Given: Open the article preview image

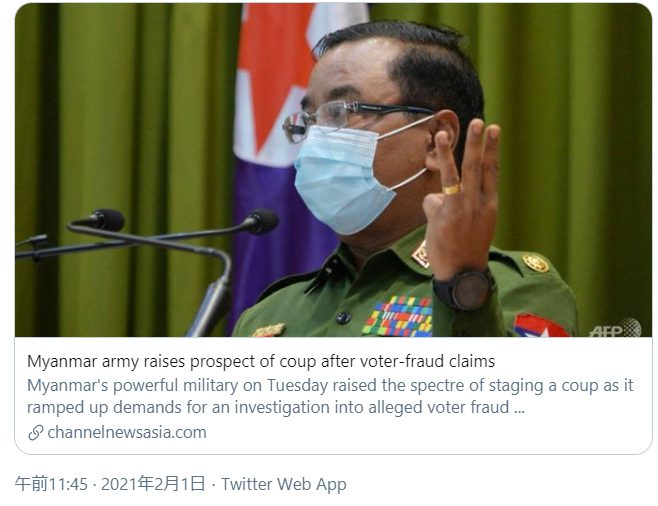Looking at the screenshot, I should pyautogui.click(x=333, y=170).
